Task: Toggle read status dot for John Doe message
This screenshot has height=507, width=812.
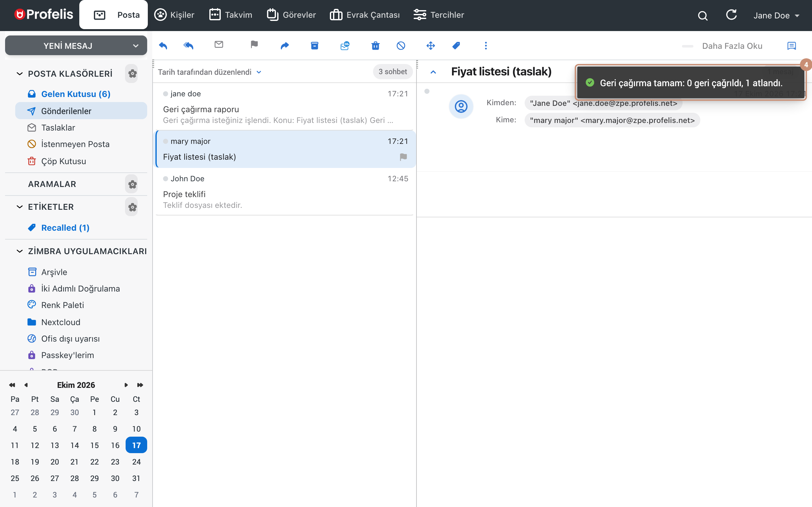Action: (x=166, y=179)
